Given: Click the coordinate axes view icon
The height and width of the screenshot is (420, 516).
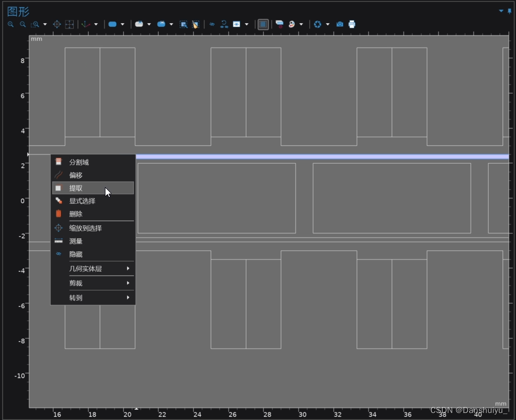Looking at the screenshot, I should pyautogui.click(x=86, y=24).
